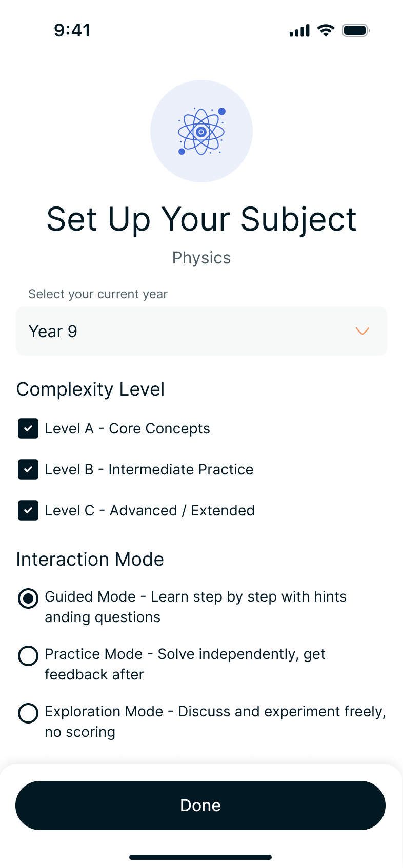The height and width of the screenshot is (868, 403).
Task: Tap the battery status icon
Action: coord(356,30)
